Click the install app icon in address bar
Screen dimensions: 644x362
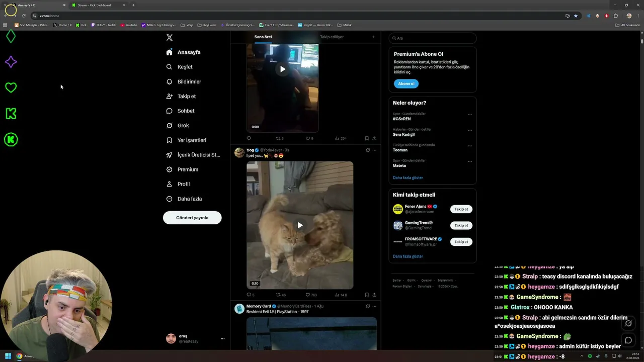point(568,16)
